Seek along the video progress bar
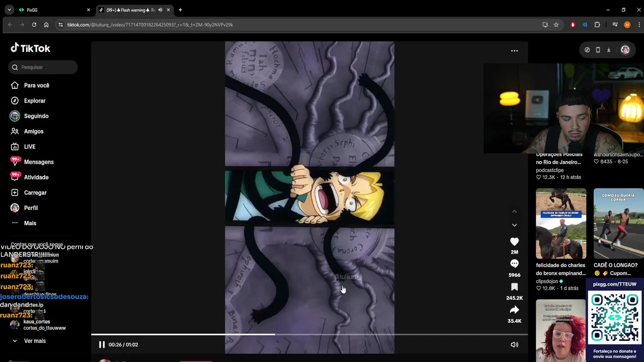 click(x=309, y=334)
